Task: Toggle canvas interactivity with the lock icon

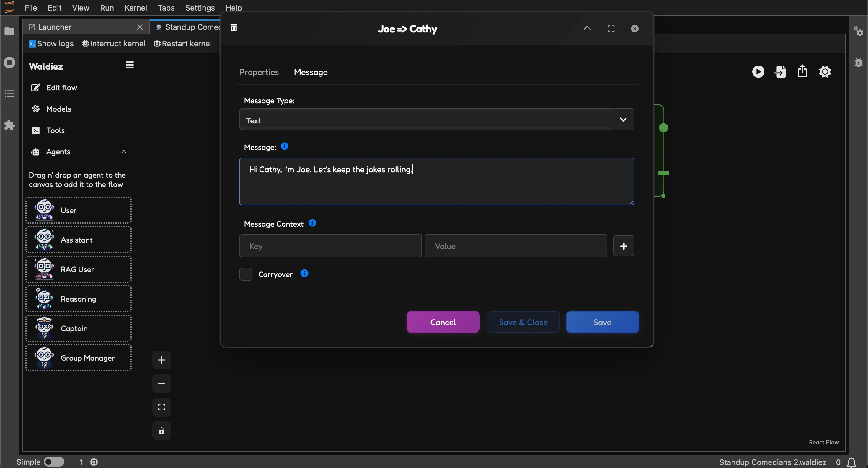Action: pyautogui.click(x=162, y=431)
